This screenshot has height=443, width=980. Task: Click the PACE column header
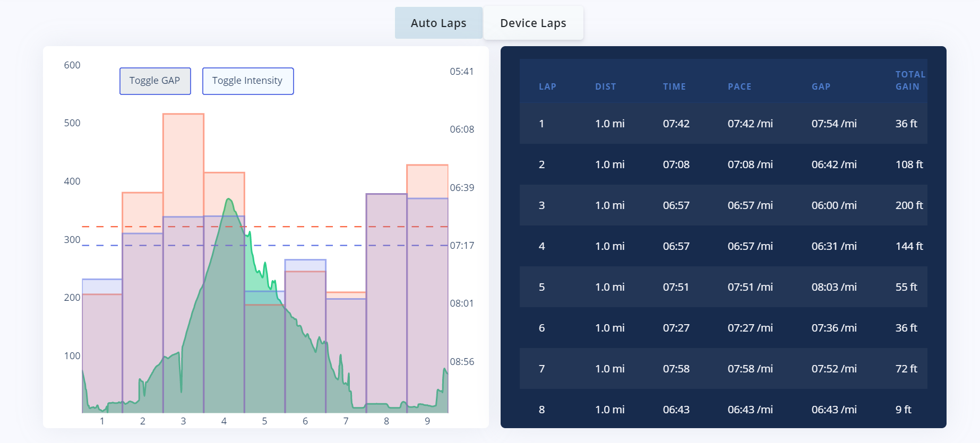point(740,86)
